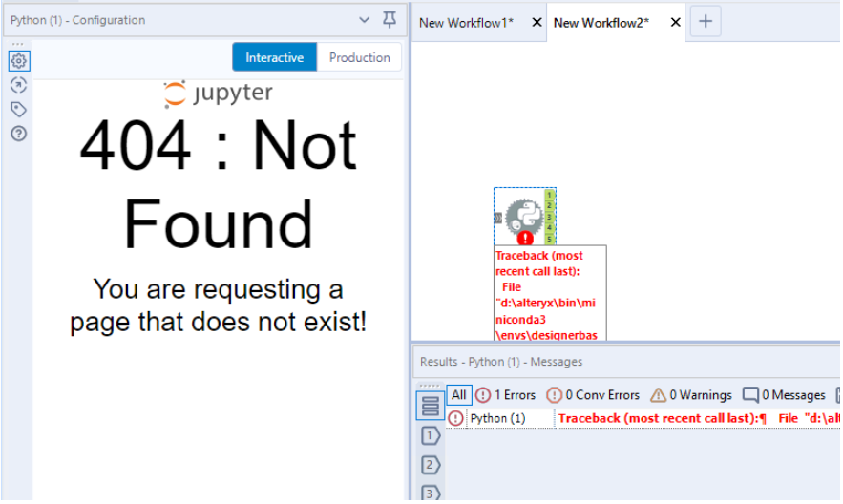View output anchor 1 data in Results
Screen dimensions: 843x504
pyautogui.click(x=431, y=436)
